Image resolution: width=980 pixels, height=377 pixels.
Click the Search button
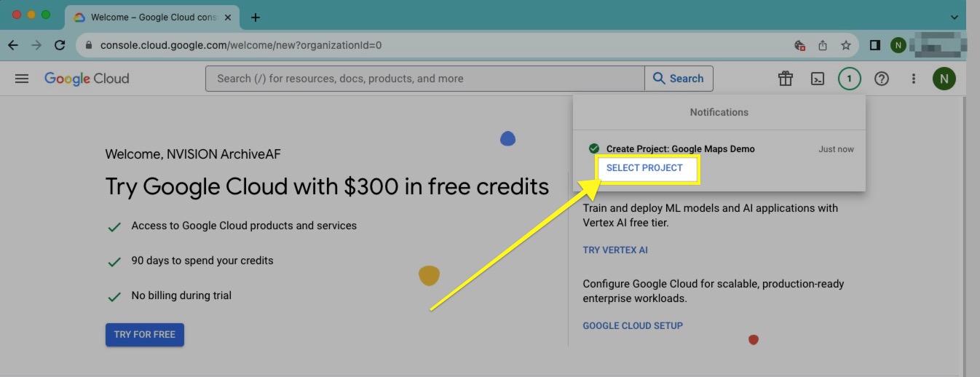[x=679, y=79]
